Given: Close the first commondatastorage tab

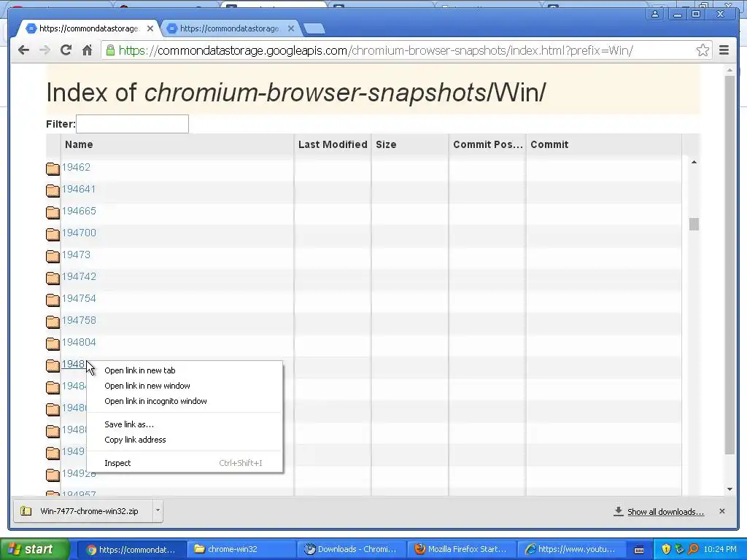Looking at the screenshot, I should pos(150,28).
